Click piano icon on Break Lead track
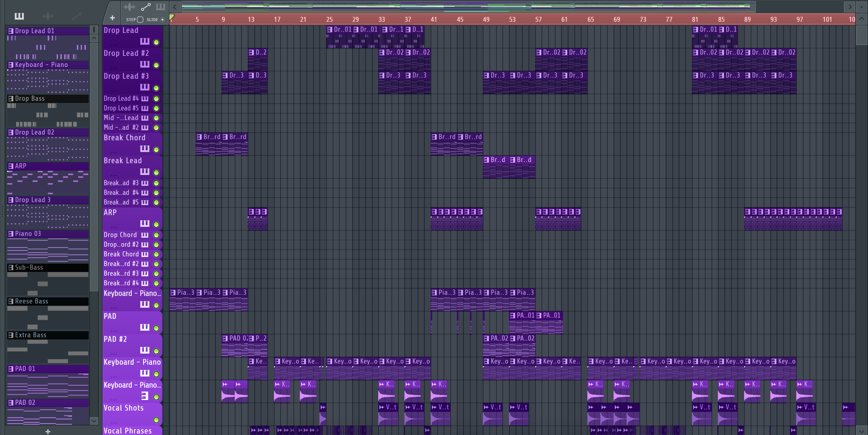The image size is (868, 435). [x=145, y=172]
